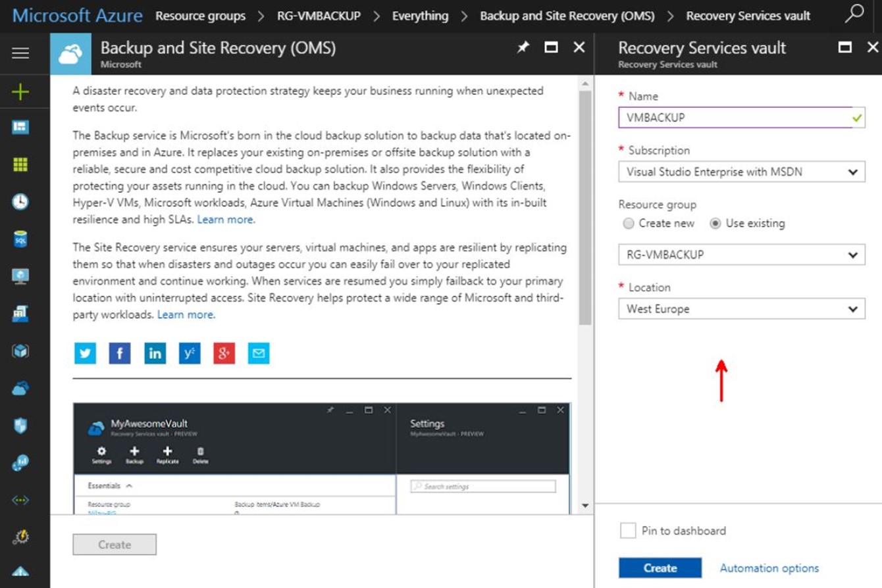882x588 pixels.
Task: Share on LinkedIn
Action: point(155,353)
